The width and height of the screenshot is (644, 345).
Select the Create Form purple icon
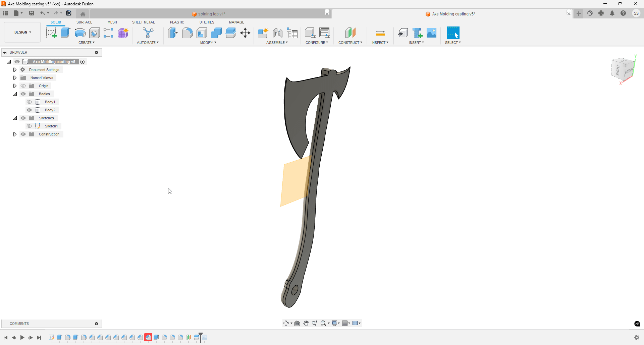tap(123, 33)
